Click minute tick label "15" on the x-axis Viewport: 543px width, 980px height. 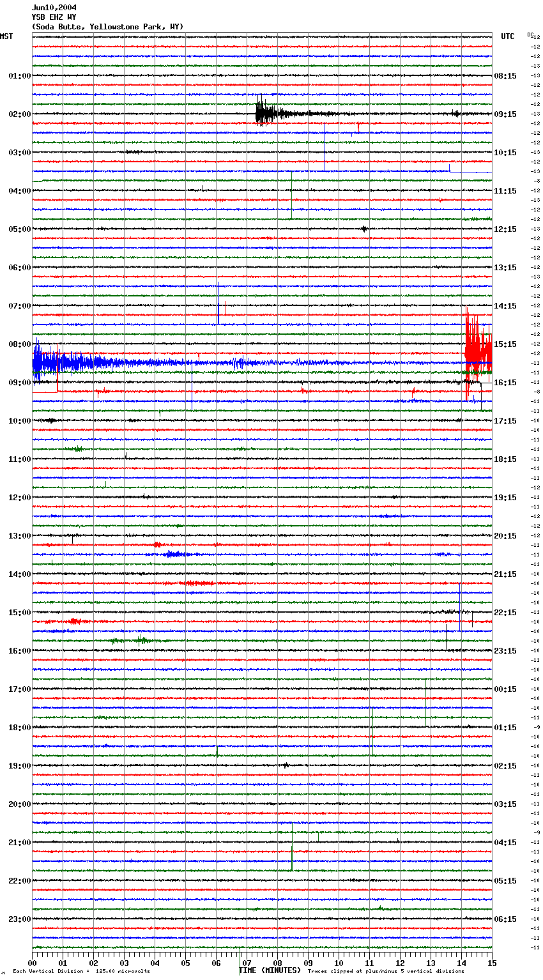coord(492,963)
